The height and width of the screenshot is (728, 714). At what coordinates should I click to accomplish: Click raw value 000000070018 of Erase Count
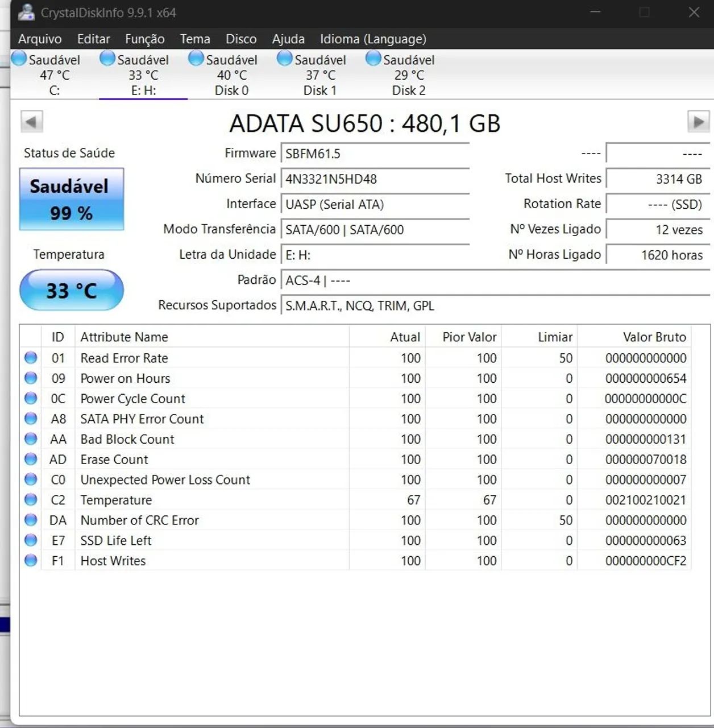pyautogui.click(x=646, y=459)
